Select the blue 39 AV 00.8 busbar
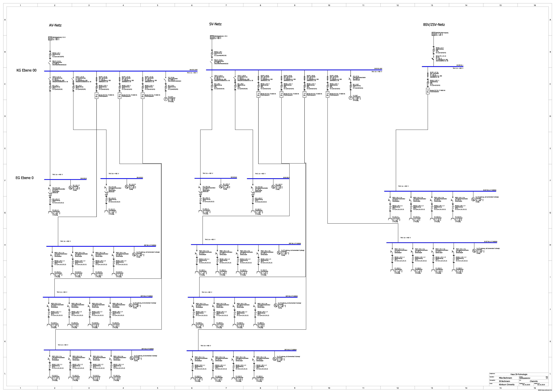This screenshot has height=392, width=555. click(65, 179)
